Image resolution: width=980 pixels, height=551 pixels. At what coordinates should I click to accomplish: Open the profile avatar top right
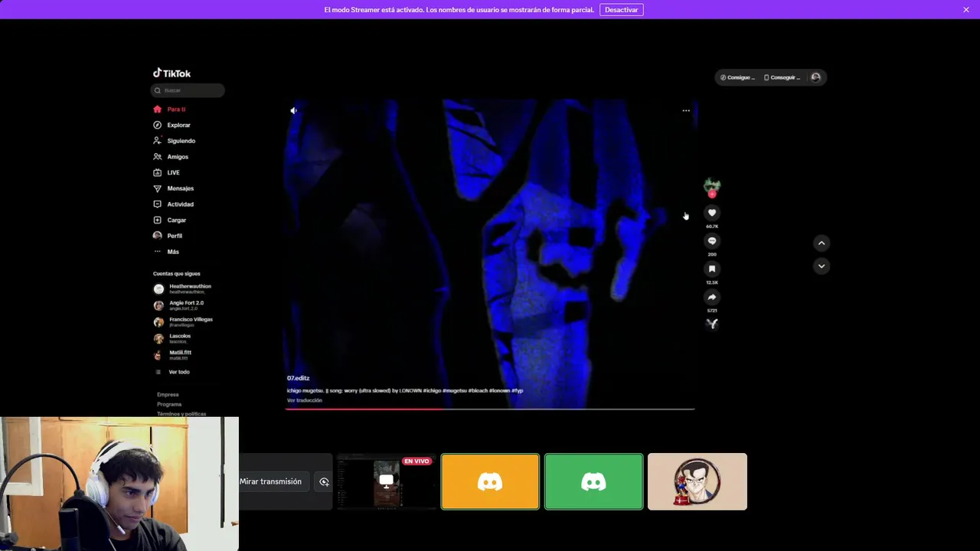point(815,77)
